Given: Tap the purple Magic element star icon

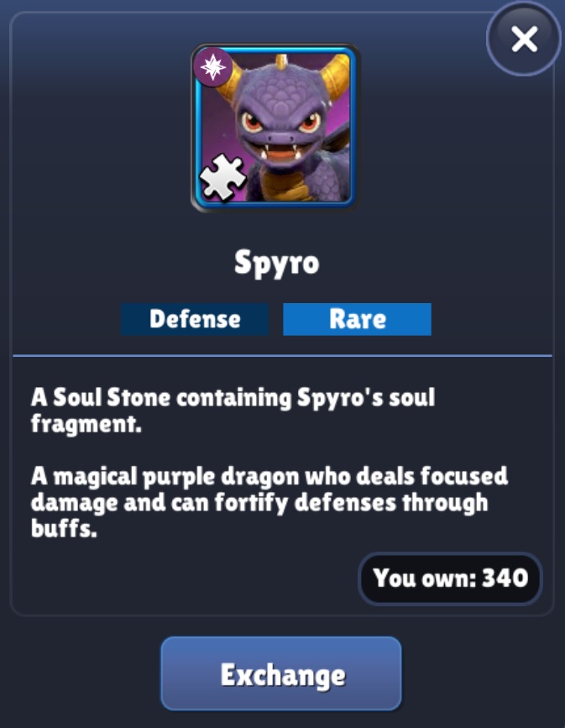Looking at the screenshot, I should coord(213,67).
